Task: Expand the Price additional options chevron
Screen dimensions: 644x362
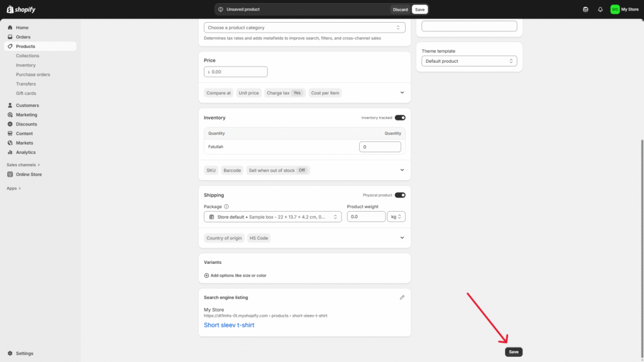Action: coord(402,93)
